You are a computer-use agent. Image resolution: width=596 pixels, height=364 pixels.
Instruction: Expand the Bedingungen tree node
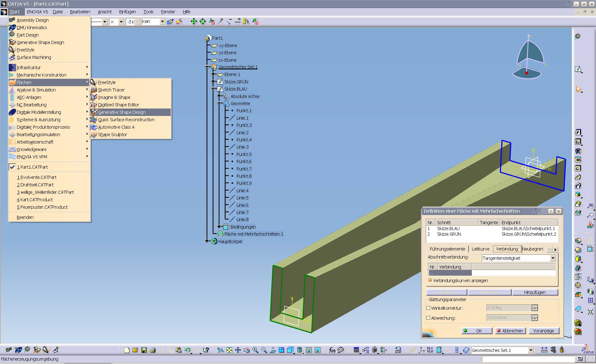[x=219, y=227]
